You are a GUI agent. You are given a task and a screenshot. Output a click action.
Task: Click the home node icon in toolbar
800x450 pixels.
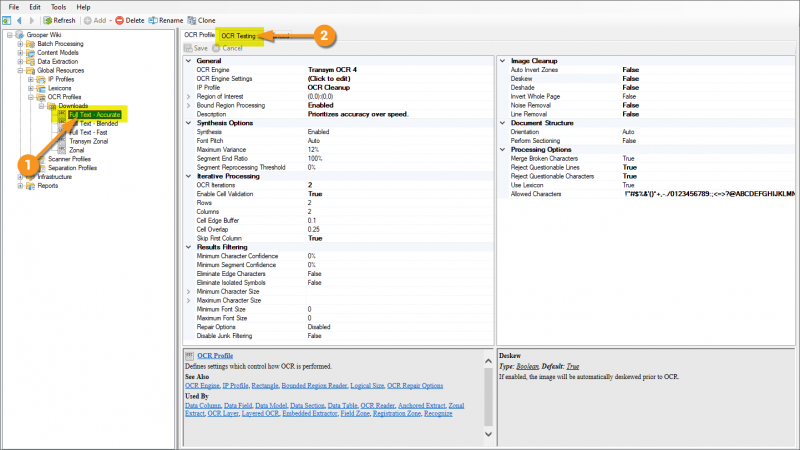click(x=7, y=20)
